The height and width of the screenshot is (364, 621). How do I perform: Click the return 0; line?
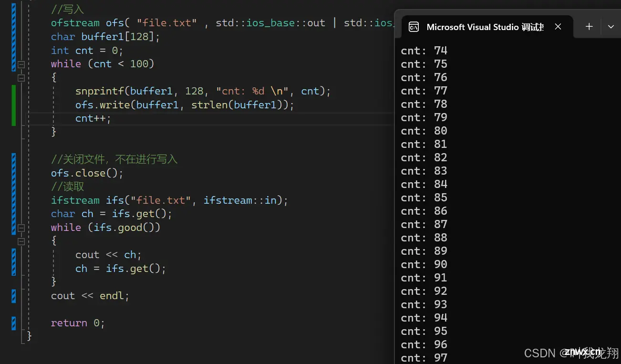point(78,323)
